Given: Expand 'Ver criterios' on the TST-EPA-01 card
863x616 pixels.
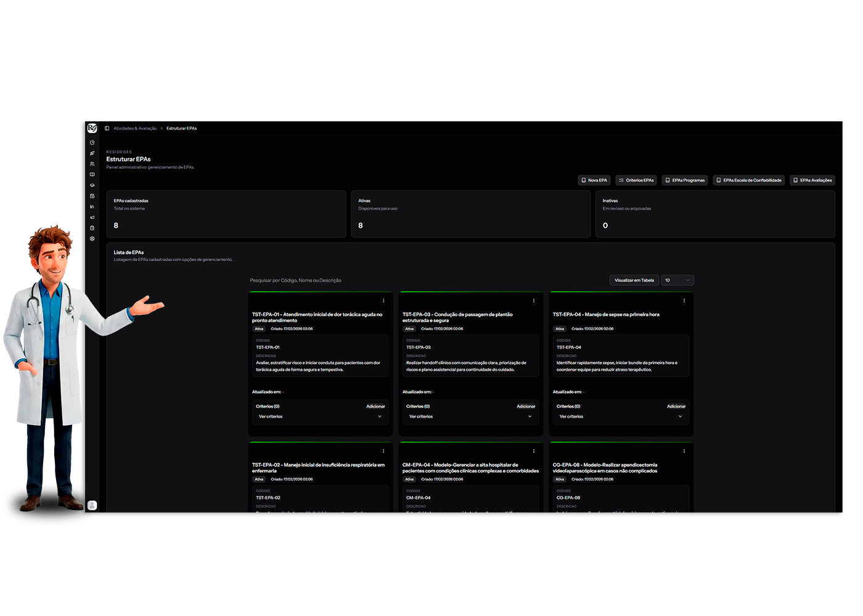Looking at the screenshot, I should [x=320, y=416].
